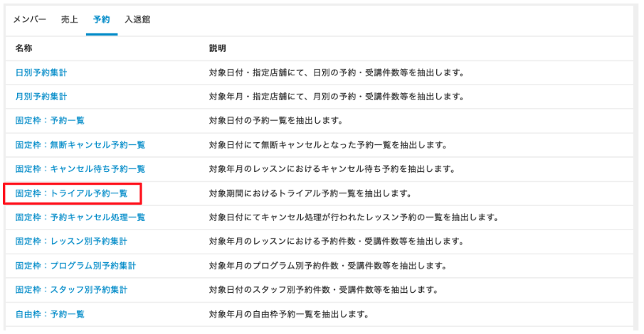Click the トライアル予約一覧 description text
The height and width of the screenshot is (334, 644).
pos(310,193)
